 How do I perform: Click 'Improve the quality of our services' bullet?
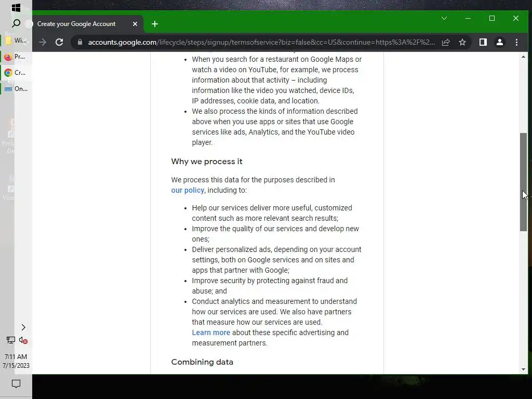click(275, 234)
